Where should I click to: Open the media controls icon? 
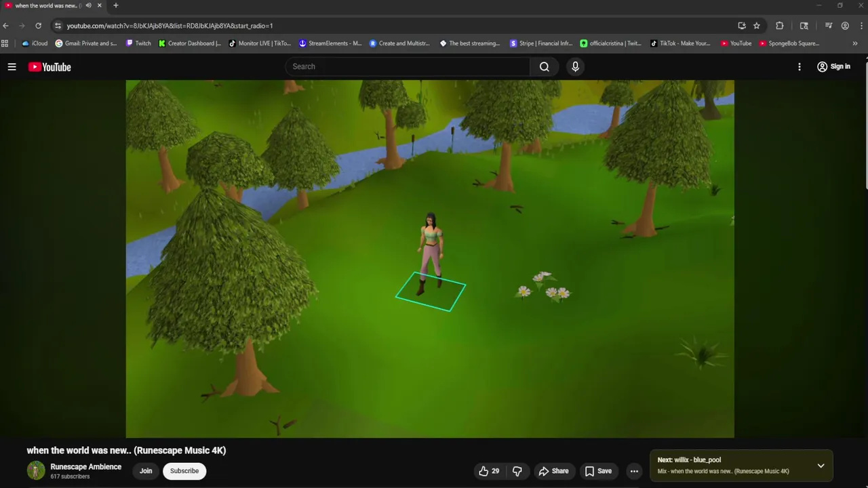(829, 26)
